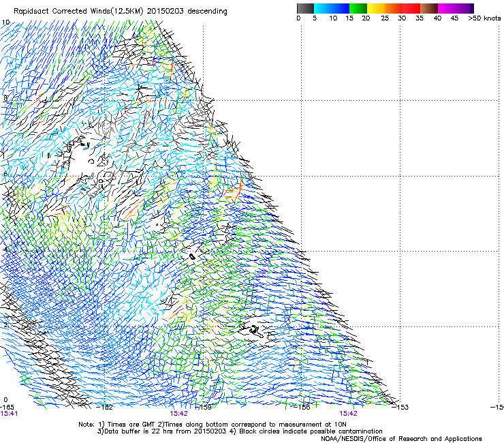Click the '-153' longitude axis label

(x=400, y=408)
